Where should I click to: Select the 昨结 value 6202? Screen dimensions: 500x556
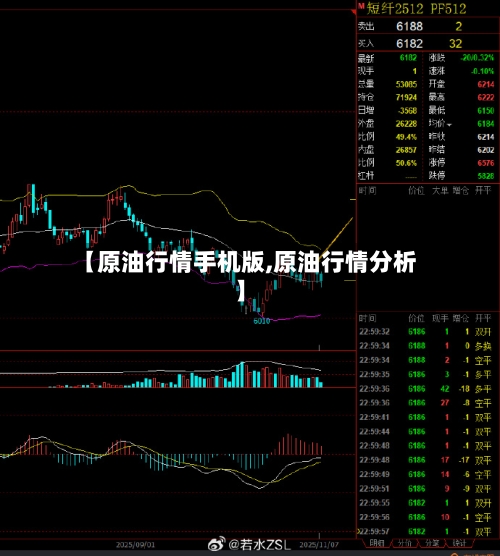485,150
